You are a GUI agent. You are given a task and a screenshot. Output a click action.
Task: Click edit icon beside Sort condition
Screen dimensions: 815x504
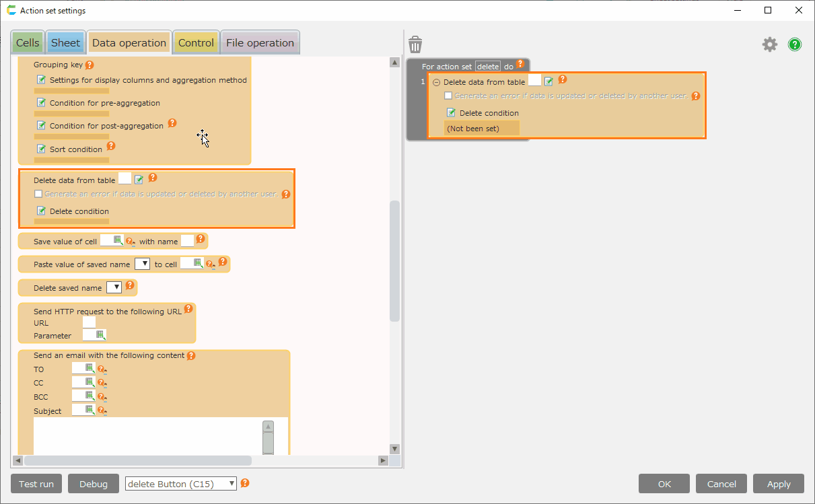[x=42, y=149]
